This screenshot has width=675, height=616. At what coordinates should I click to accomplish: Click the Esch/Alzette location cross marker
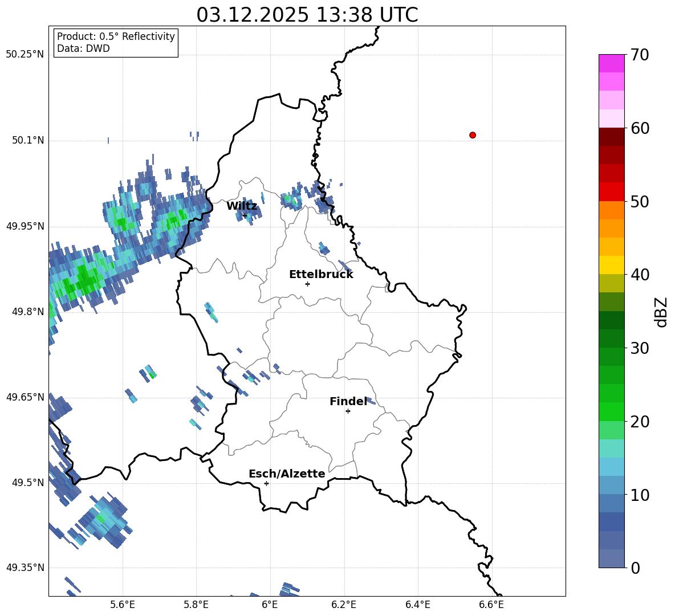coord(266,483)
